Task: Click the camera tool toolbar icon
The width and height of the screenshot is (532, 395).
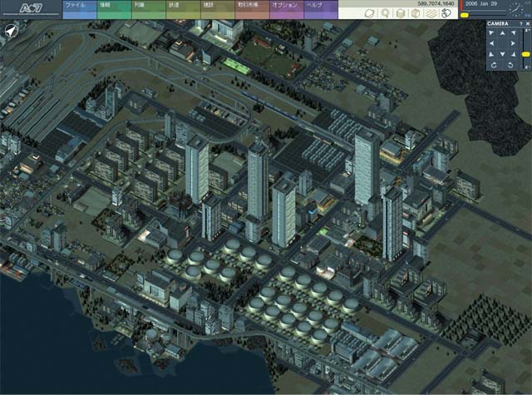Action: click(x=447, y=13)
